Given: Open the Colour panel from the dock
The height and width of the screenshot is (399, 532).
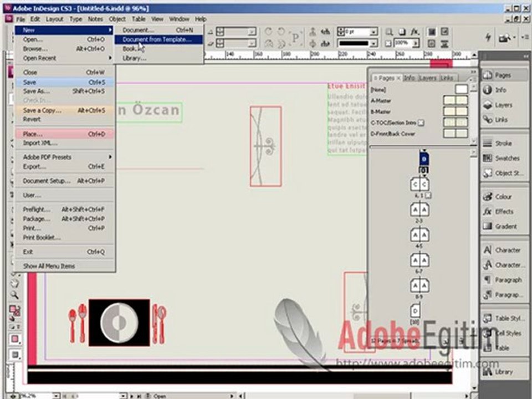Looking at the screenshot, I should (x=504, y=196).
